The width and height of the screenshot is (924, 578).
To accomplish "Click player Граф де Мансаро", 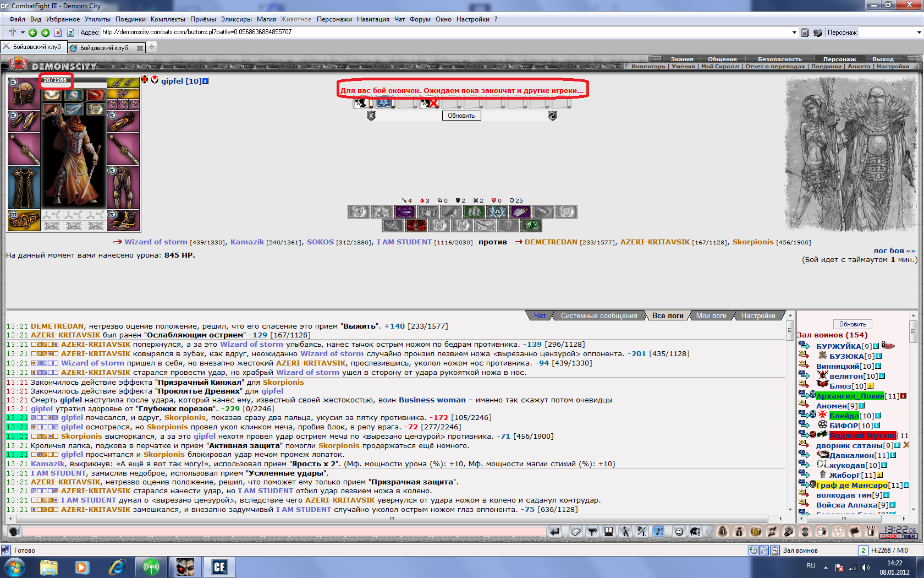I will (x=852, y=485).
